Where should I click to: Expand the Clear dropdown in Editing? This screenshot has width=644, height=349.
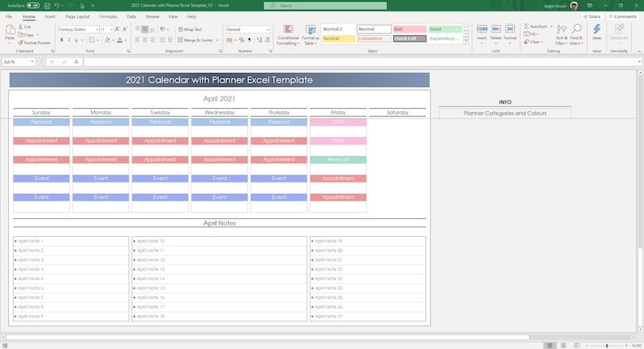coord(542,42)
